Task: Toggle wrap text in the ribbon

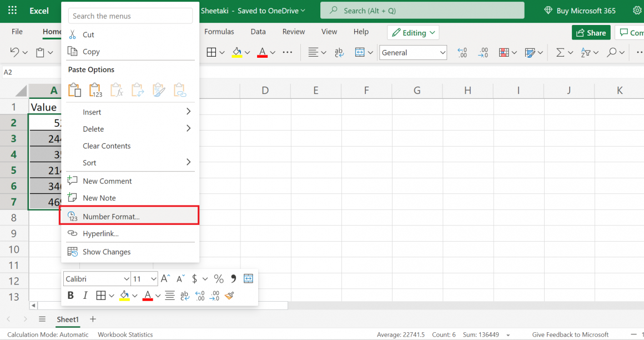Action: [x=339, y=52]
